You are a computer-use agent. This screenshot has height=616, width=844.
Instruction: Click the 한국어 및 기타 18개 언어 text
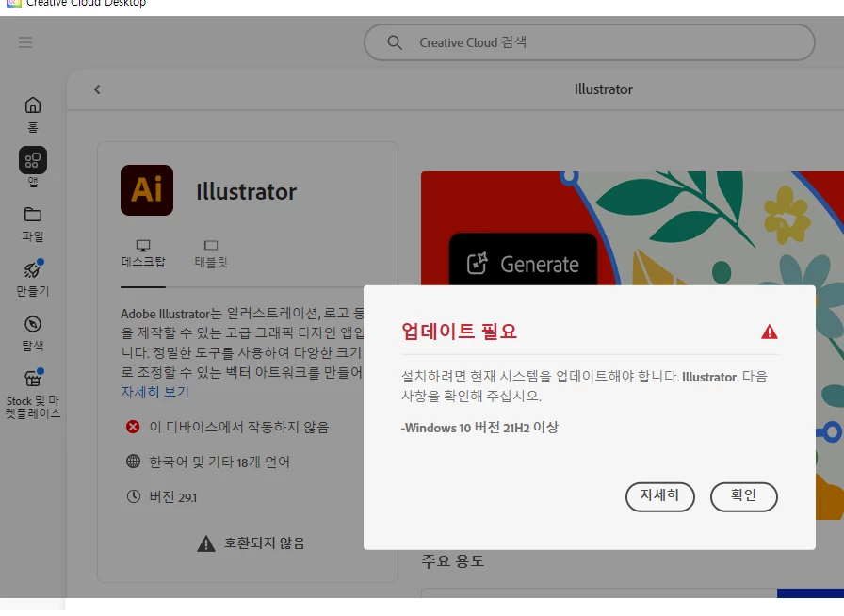(219, 462)
